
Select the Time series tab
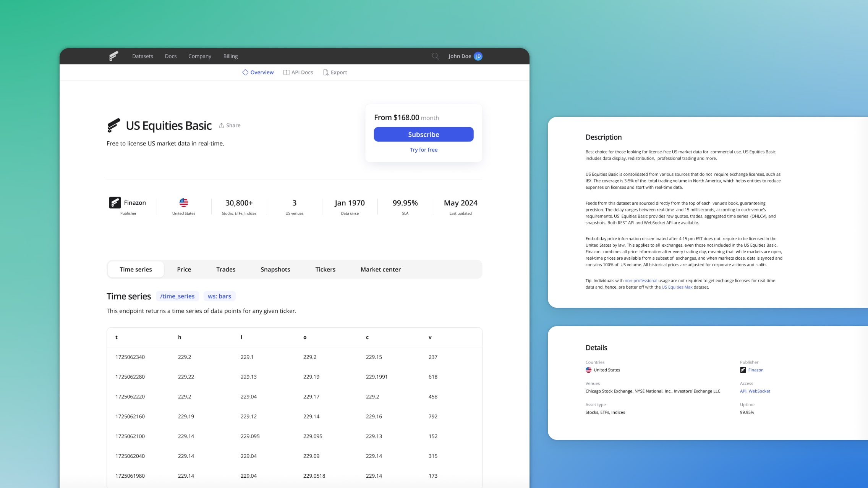tap(136, 269)
